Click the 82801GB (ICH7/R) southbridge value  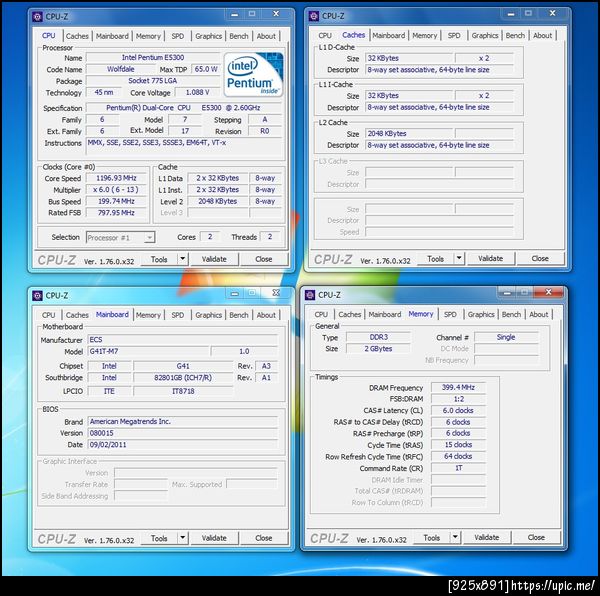tap(183, 378)
